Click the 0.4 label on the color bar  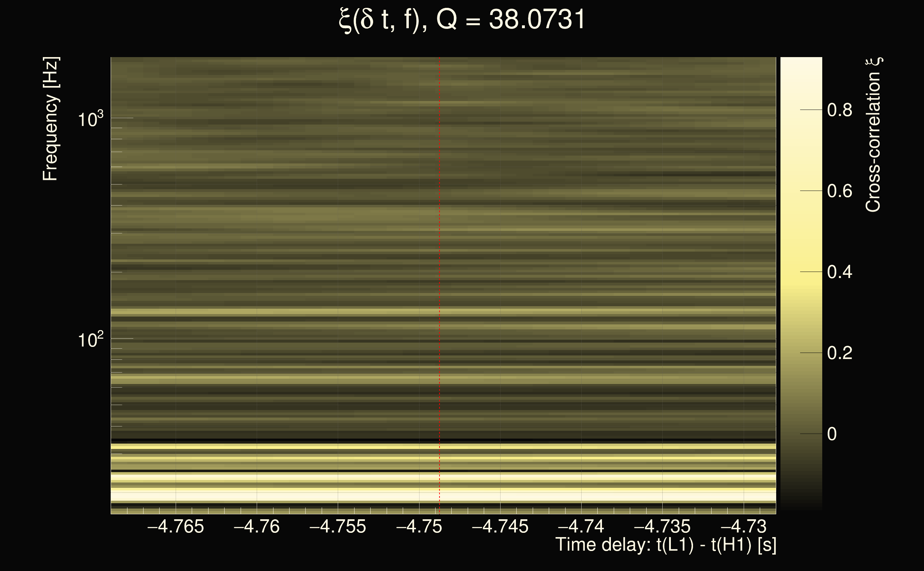click(x=839, y=272)
